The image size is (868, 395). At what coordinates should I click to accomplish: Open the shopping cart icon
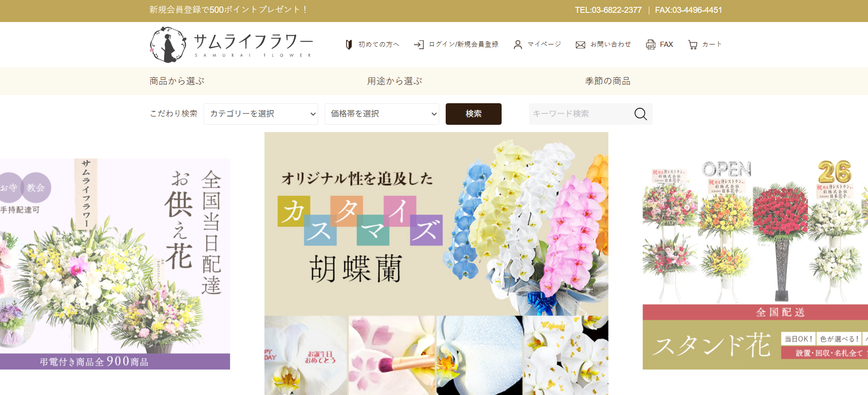692,45
